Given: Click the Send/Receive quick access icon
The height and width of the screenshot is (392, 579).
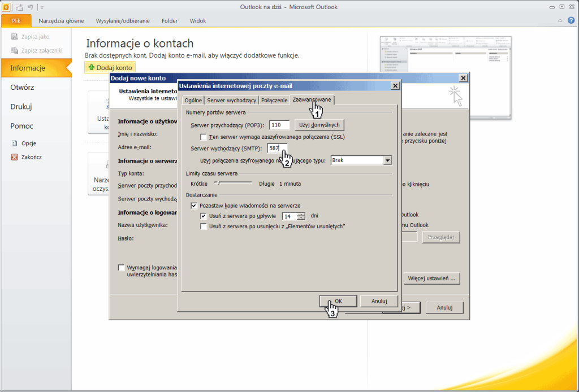Looking at the screenshot, I should point(19,7).
